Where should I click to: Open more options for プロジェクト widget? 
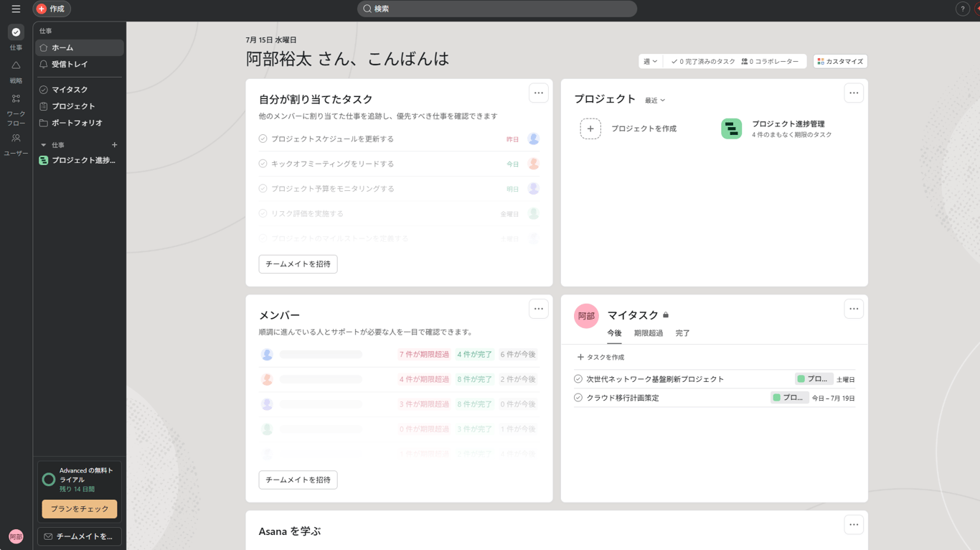coord(854,93)
